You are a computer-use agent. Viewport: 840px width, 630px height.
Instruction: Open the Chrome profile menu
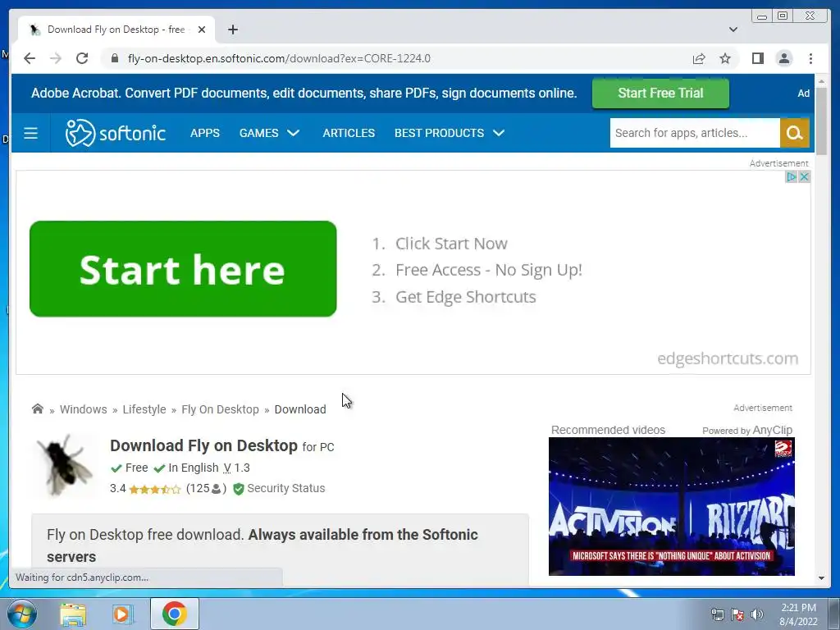tap(783, 58)
